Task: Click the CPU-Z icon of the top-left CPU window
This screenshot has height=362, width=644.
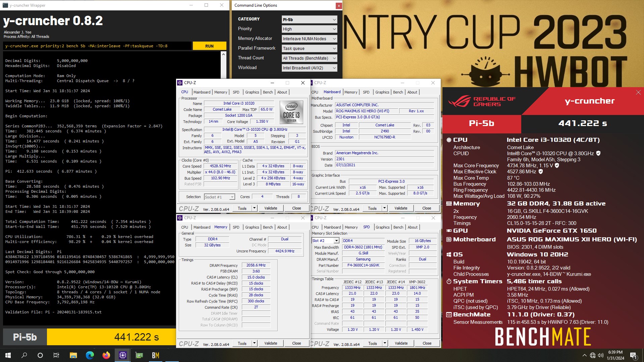Action: (x=180, y=83)
